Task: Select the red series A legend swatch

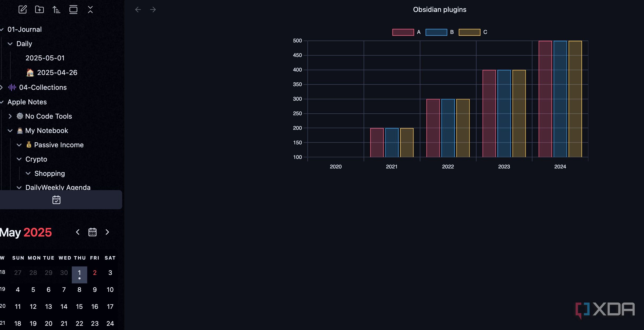Action: point(403,32)
